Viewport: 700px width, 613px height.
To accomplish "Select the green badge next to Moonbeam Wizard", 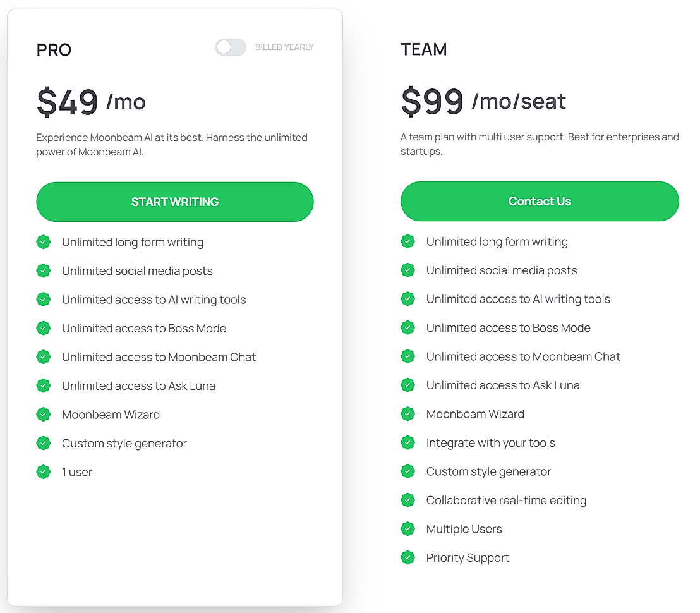I will click(43, 415).
